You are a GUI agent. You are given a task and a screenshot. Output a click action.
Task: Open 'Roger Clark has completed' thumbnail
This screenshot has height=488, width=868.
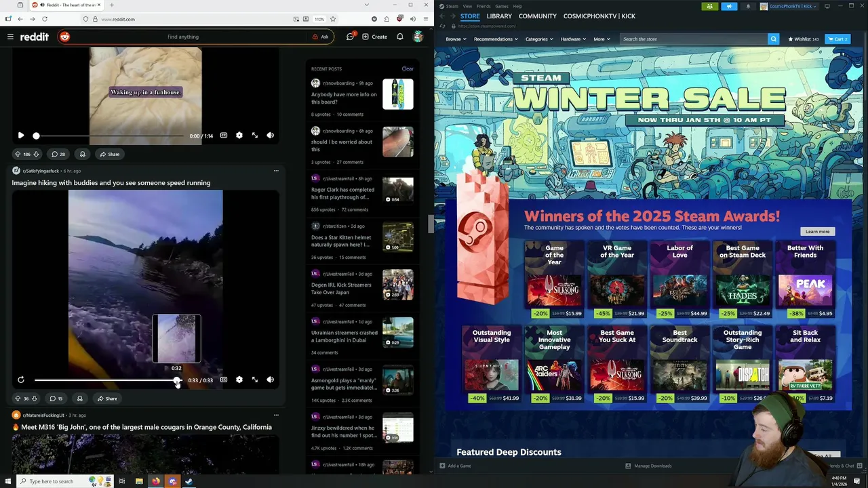[398, 190]
